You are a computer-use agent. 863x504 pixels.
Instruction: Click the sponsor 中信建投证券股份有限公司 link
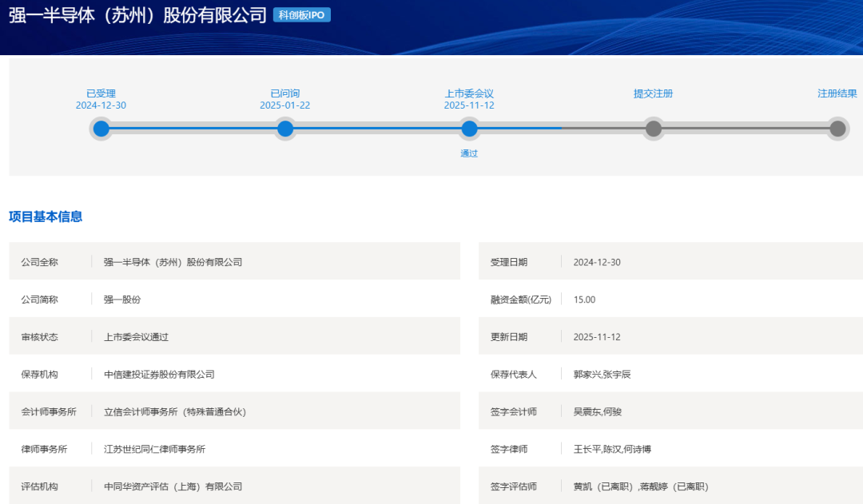[160, 373]
